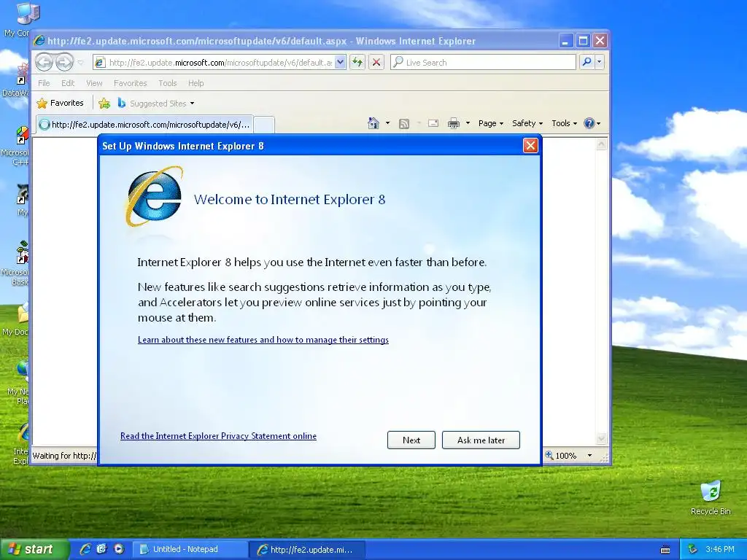Viewport: 747px width, 560px height.
Task: Minimize the Internet Explorer window
Action: pyautogui.click(x=565, y=41)
